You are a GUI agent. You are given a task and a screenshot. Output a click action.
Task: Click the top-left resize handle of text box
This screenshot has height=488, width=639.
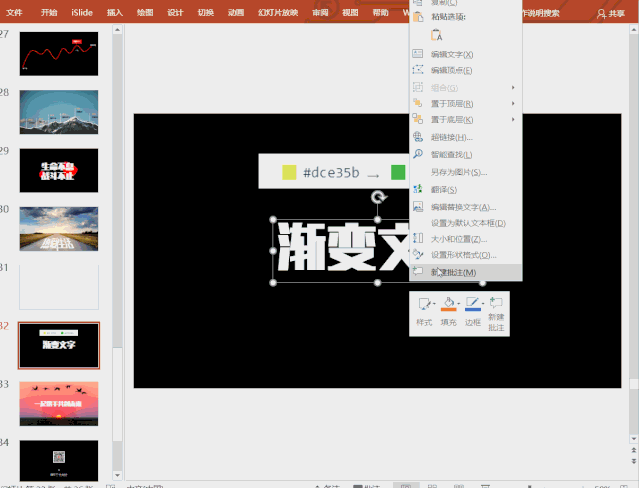273,220
